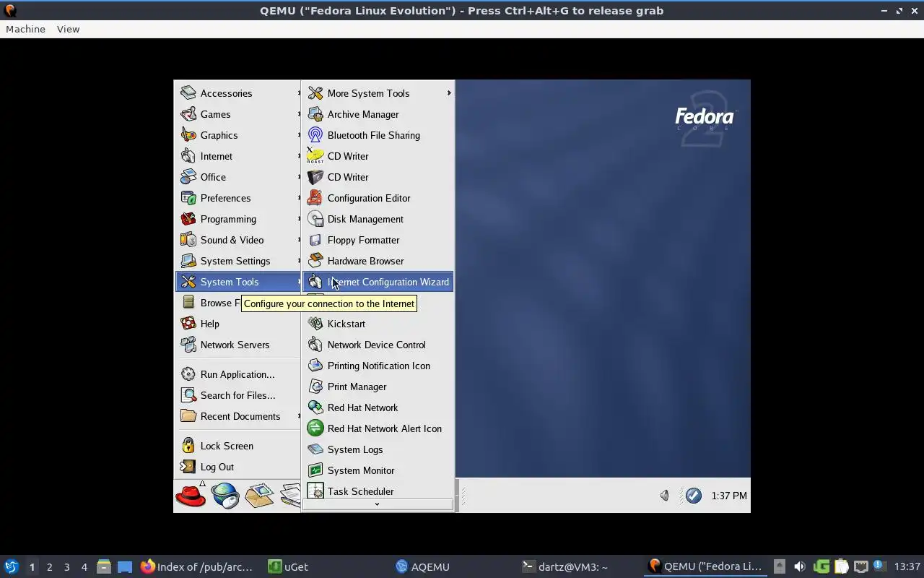Click show desktop icon in host taskbar
This screenshot has height=578, width=924.
125,566
